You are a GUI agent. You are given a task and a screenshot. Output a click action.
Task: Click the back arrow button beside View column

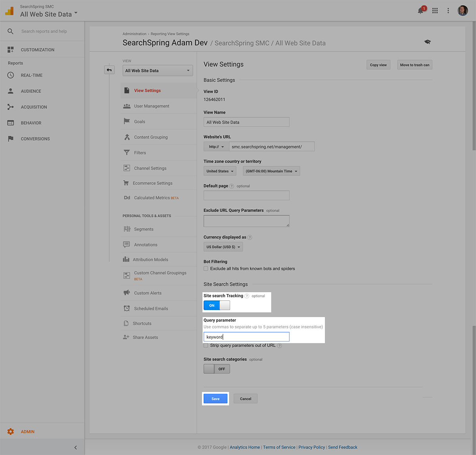point(109,70)
